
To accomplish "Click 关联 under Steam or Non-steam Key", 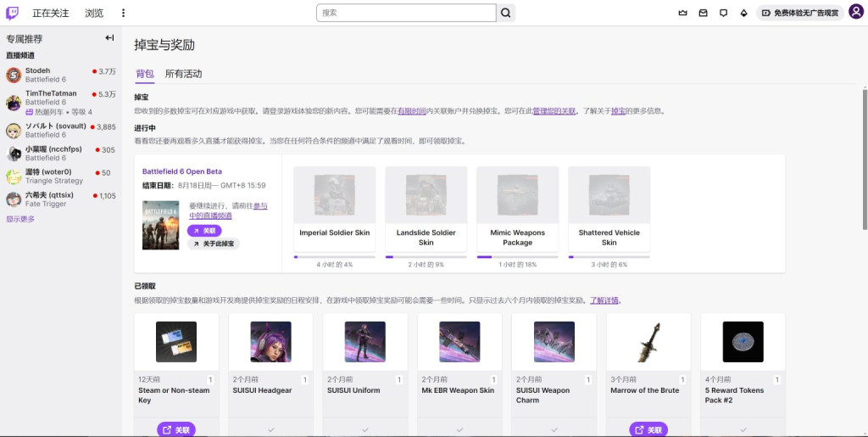I will point(176,429).
